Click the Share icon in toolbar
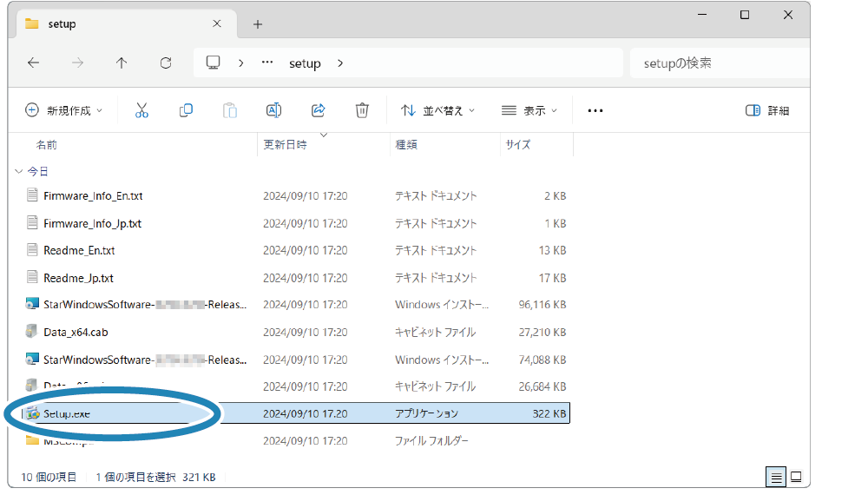 (x=318, y=110)
